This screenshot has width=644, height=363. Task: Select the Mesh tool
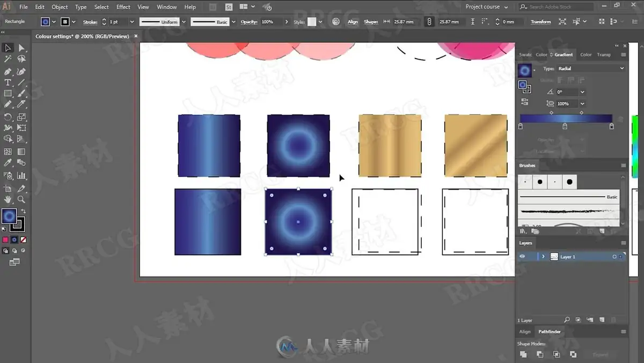click(8, 152)
